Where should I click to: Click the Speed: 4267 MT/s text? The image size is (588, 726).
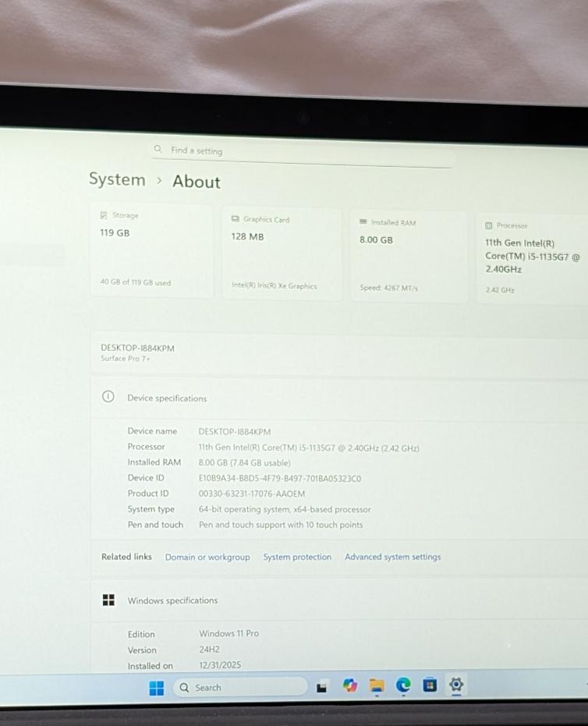[x=389, y=288]
